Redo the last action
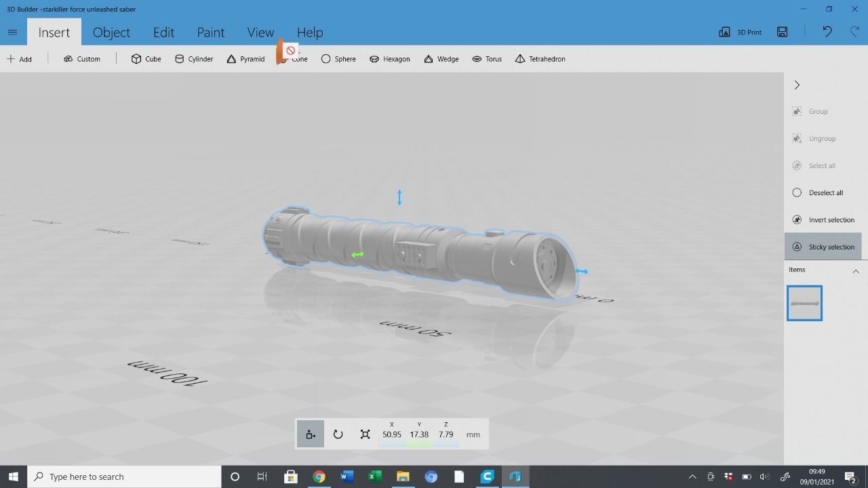 coord(854,32)
